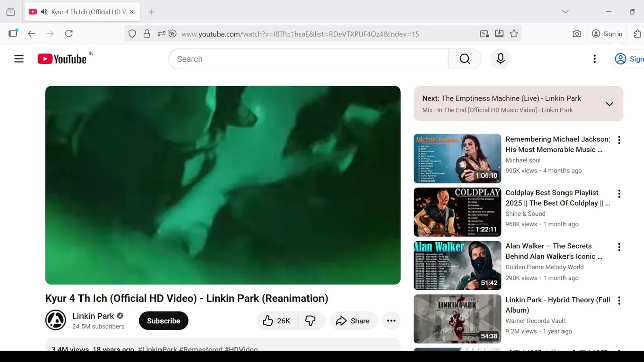Start voice search with microphone icon

tap(500, 59)
